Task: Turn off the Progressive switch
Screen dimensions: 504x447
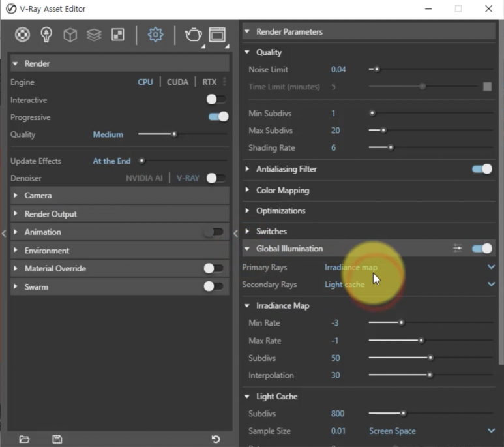Action: coord(218,117)
